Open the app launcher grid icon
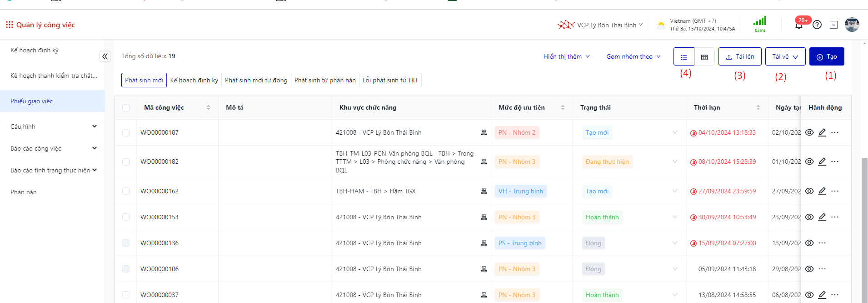Screen dimensions: 868x303 tap(9, 25)
